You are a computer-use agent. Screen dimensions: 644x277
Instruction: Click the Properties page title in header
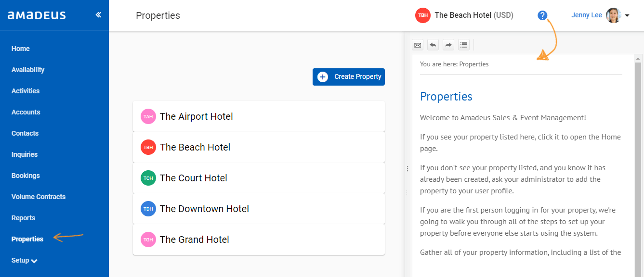point(158,15)
